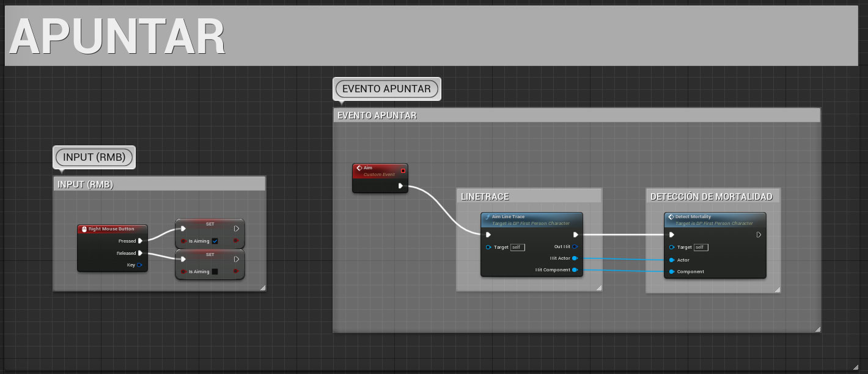This screenshot has height=374, width=868.
Task: Click the Target pin on Detect Mortality
Action: coord(672,247)
